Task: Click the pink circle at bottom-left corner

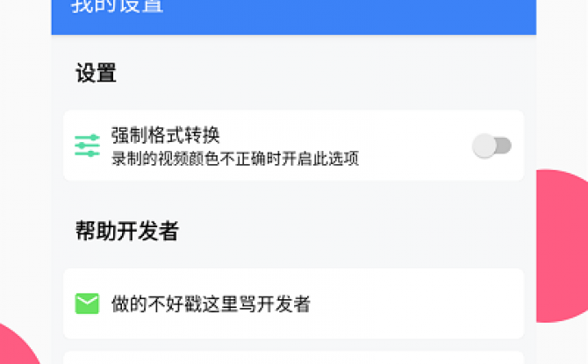Action: coord(17,345)
